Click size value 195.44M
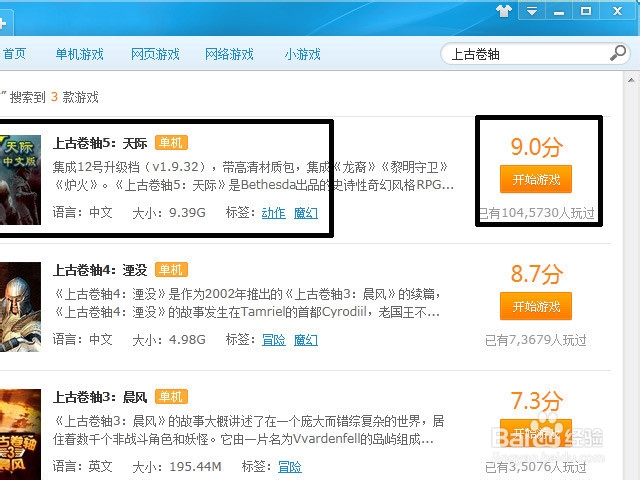 [195, 467]
